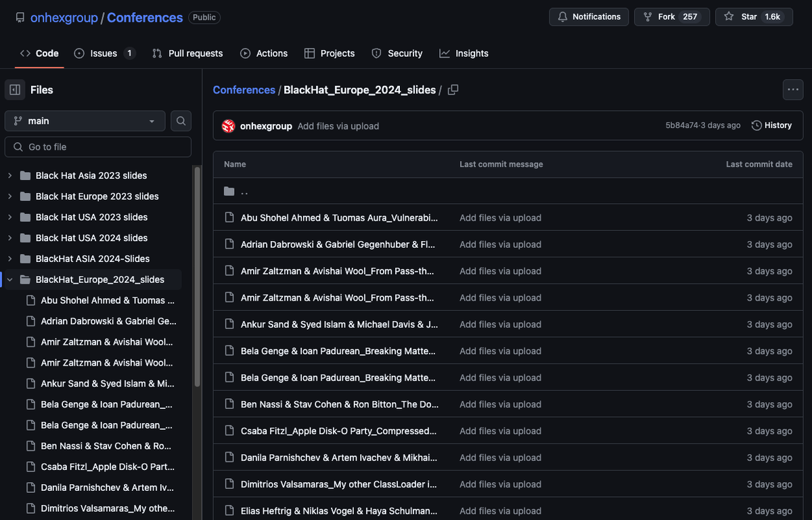Open Abu Shohel Ahmed file in sidebar tree
The width and height of the screenshot is (812, 520).
108,300
